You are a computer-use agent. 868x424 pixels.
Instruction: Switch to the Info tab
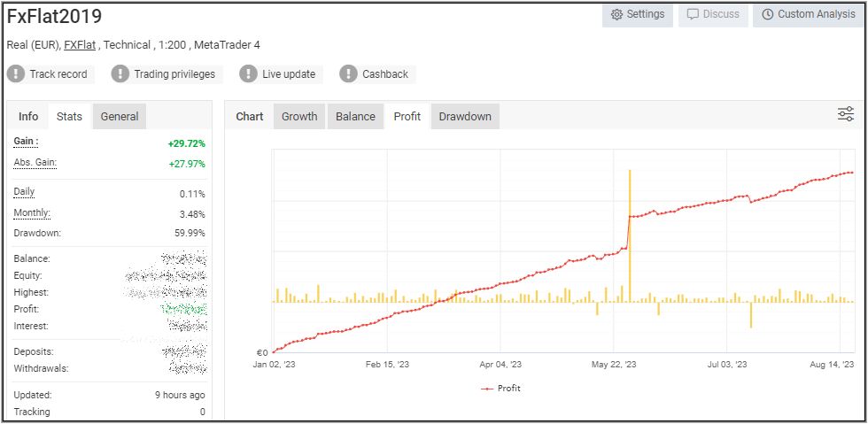tap(28, 116)
